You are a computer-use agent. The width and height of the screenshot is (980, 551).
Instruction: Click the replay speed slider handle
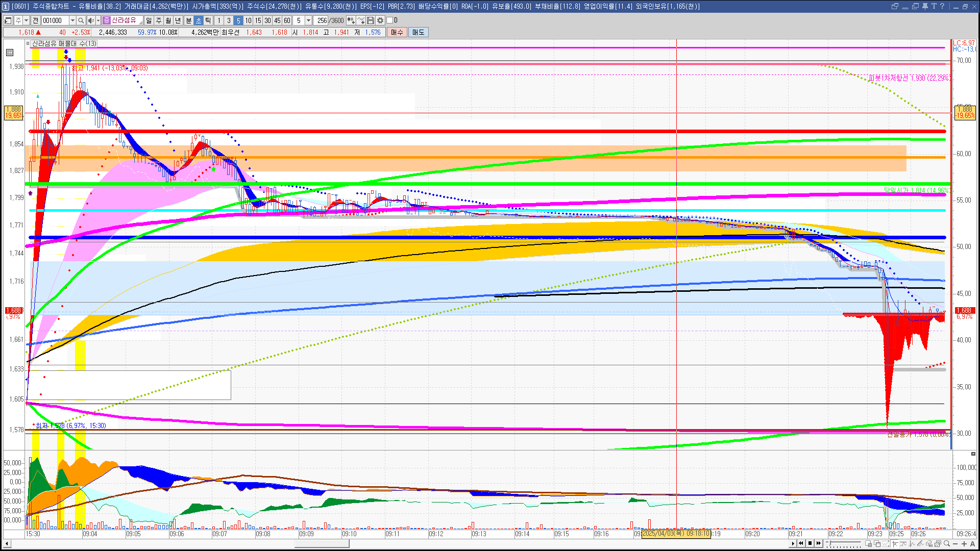(830, 543)
